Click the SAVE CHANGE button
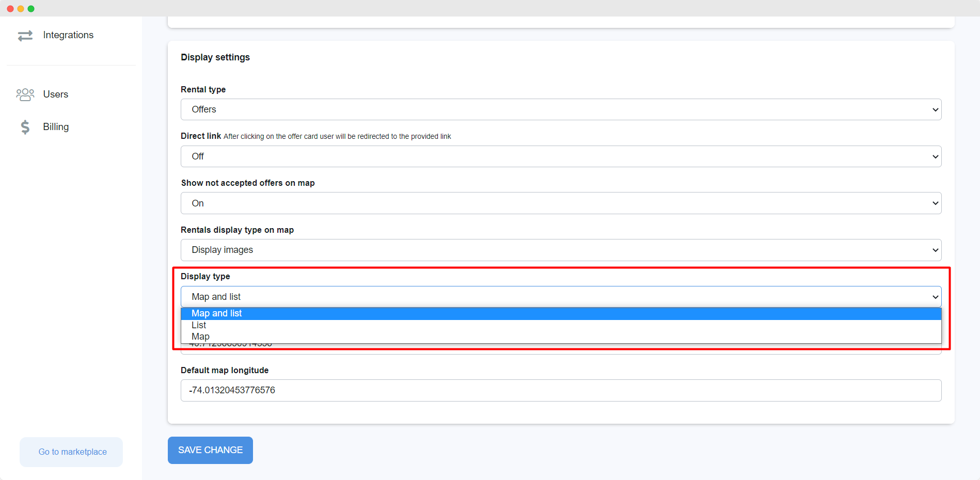Image resolution: width=980 pixels, height=480 pixels. [210, 450]
